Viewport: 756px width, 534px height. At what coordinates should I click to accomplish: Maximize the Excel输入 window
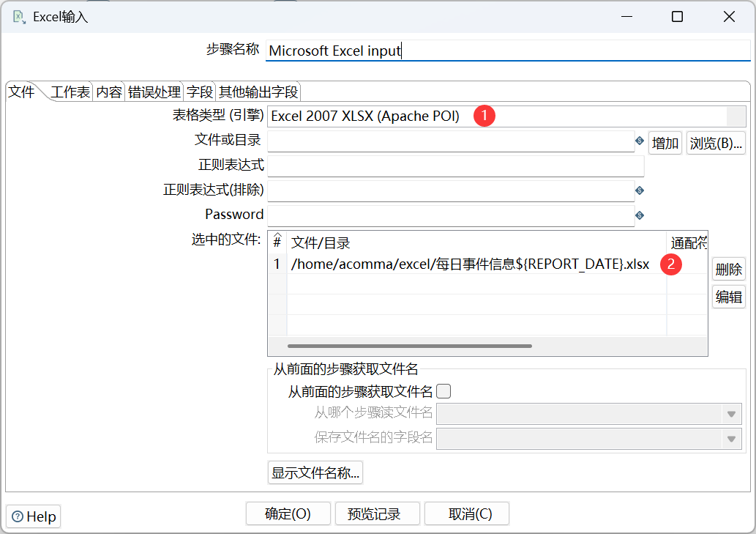[x=678, y=17]
